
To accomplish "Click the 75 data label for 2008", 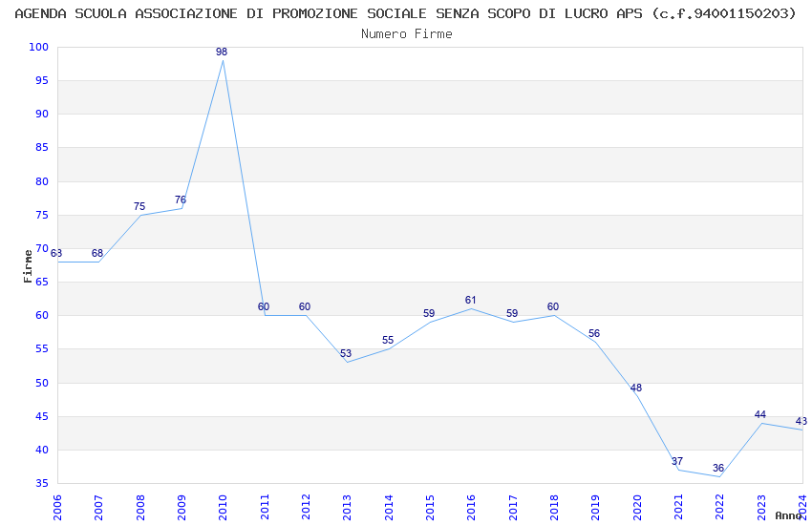I will [x=139, y=206].
